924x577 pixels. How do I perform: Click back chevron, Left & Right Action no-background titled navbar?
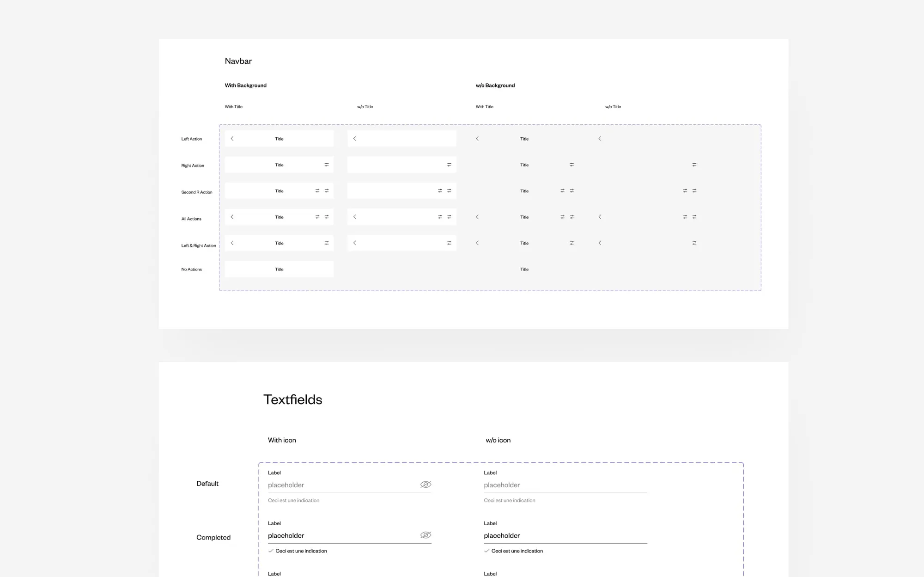477,243
